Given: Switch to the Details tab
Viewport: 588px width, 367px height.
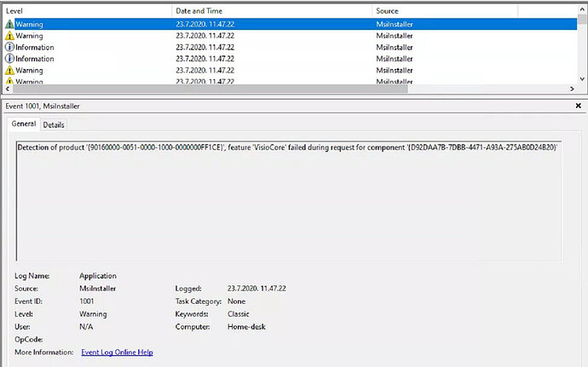Looking at the screenshot, I should [x=54, y=125].
